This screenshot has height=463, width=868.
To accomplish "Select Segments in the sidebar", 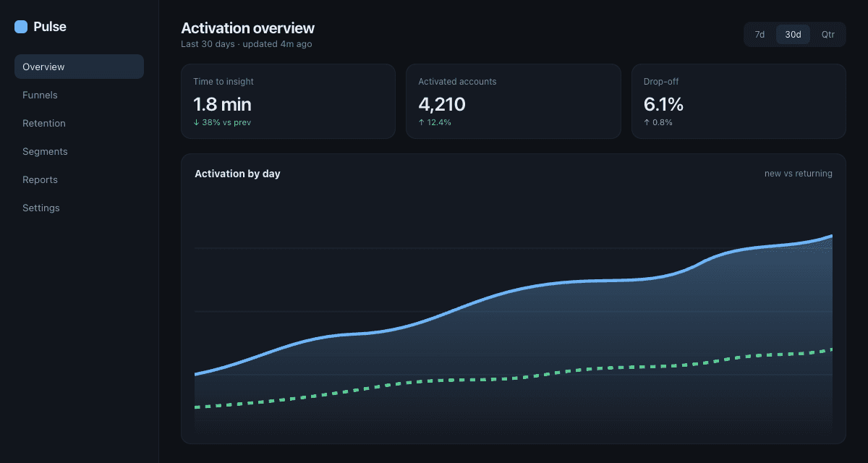I will (x=79, y=151).
